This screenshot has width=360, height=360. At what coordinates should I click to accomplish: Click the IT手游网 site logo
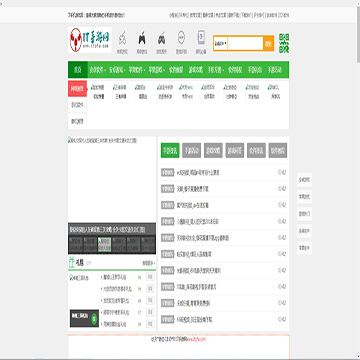click(90, 40)
